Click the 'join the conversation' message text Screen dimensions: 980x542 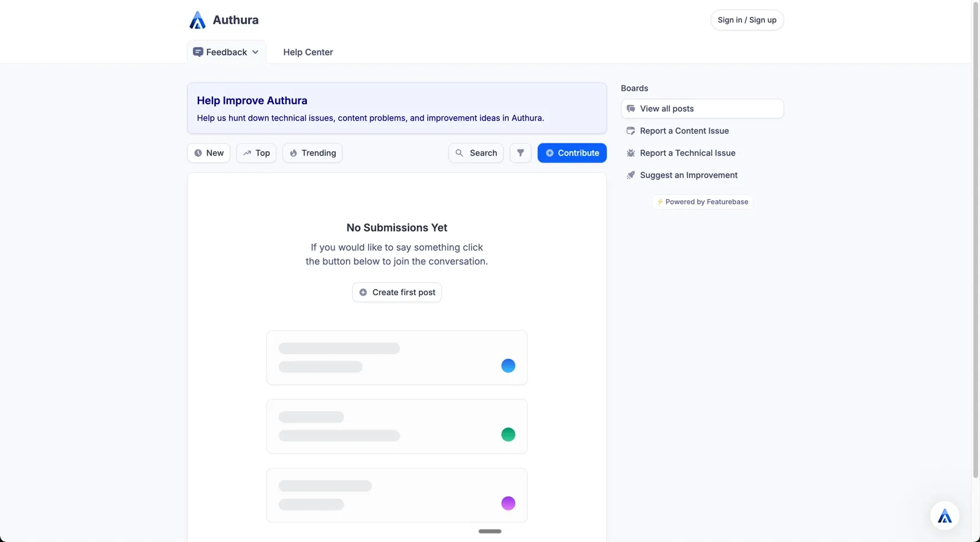point(397,254)
